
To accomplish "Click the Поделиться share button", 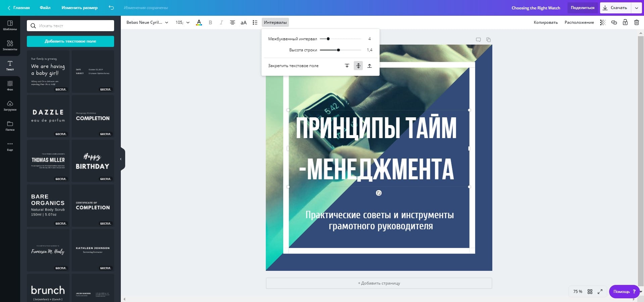I will click(582, 8).
